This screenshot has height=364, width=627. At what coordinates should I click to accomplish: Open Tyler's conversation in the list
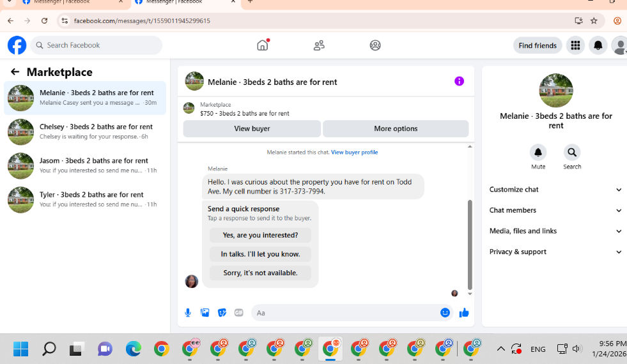pos(85,200)
